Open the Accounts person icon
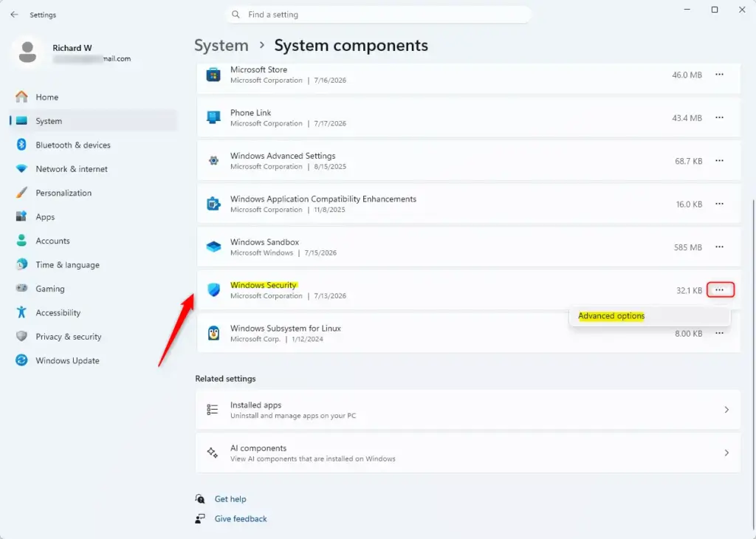 (x=21, y=240)
